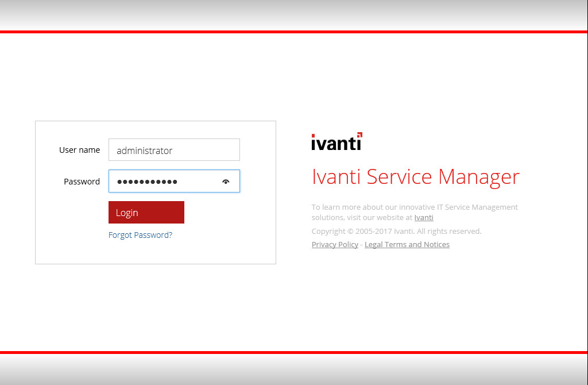
Task: Click the red Login button
Action: 146,213
